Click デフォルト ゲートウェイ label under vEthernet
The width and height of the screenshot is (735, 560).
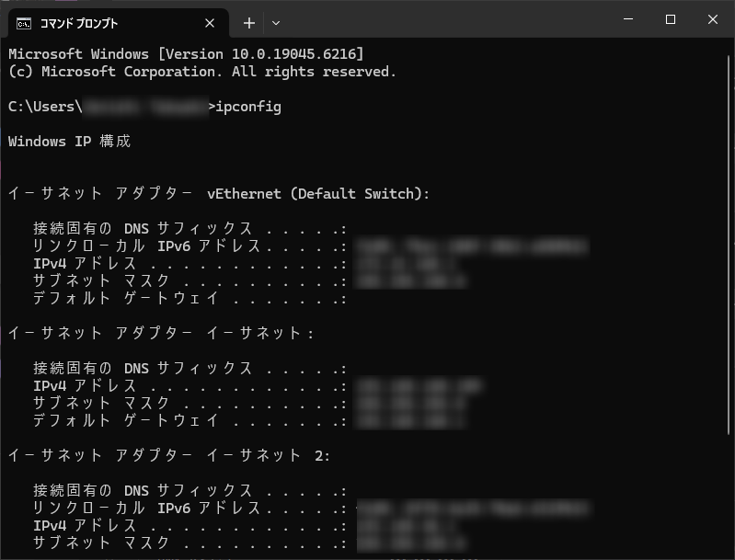pos(126,298)
